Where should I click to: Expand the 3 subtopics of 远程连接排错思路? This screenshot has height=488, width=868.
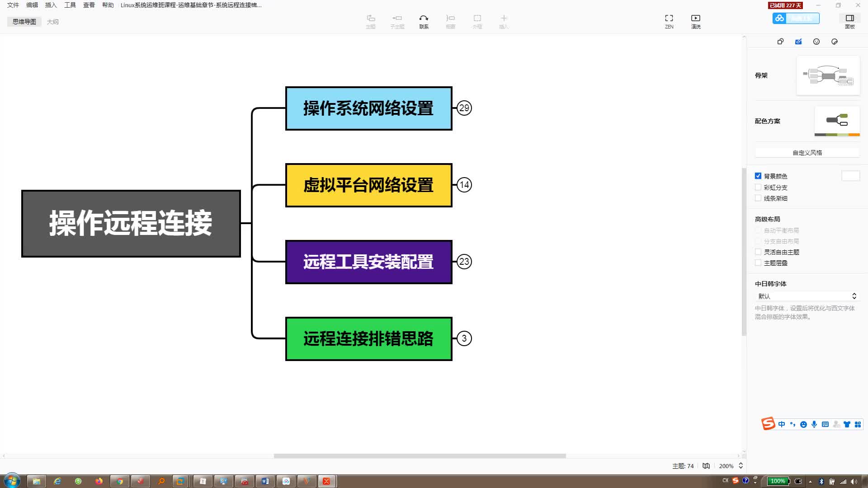click(464, 338)
